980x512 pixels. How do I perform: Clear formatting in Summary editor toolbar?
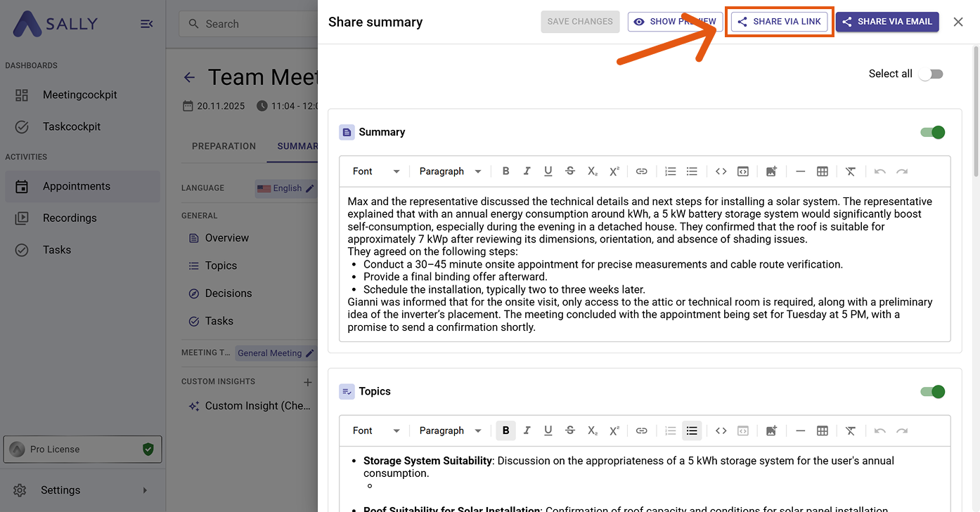(x=850, y=171)
